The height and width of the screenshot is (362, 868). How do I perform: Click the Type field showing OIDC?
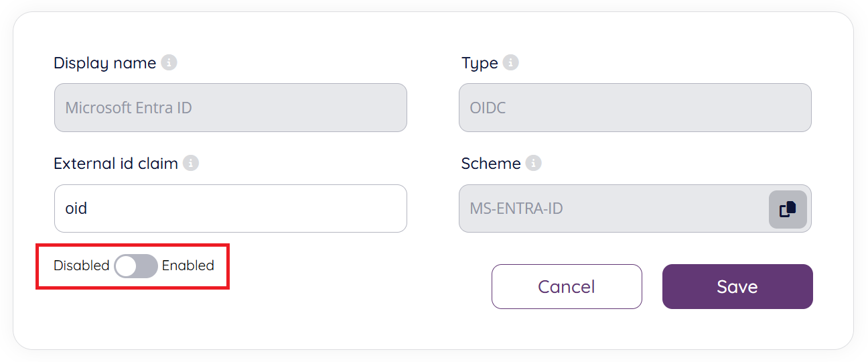pos(634,108)
